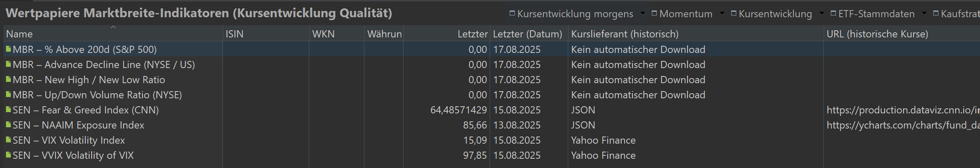Click the Kurslieferant (historisch) column header
This screenshot has width=980, height=168.
click(x=624, y=34)
